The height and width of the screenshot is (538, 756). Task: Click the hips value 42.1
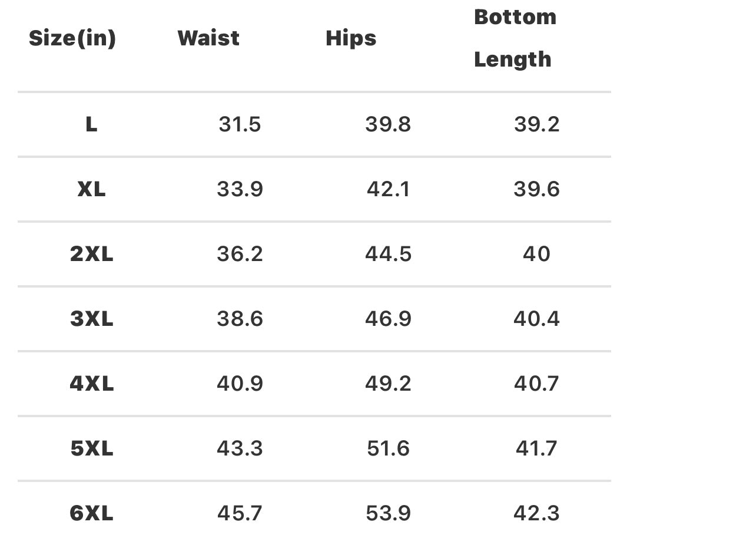coord(388,189)
